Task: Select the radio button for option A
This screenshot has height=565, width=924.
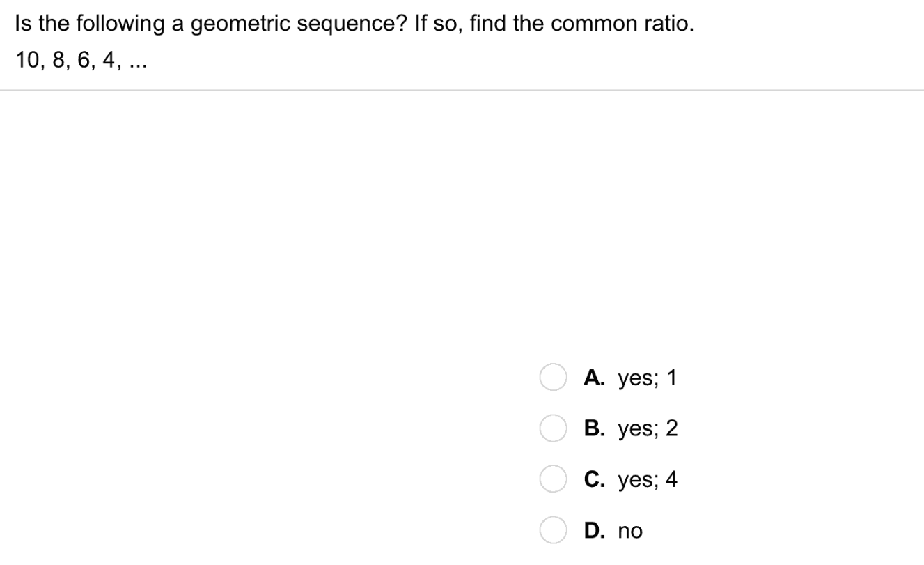Action: [552, 377]
